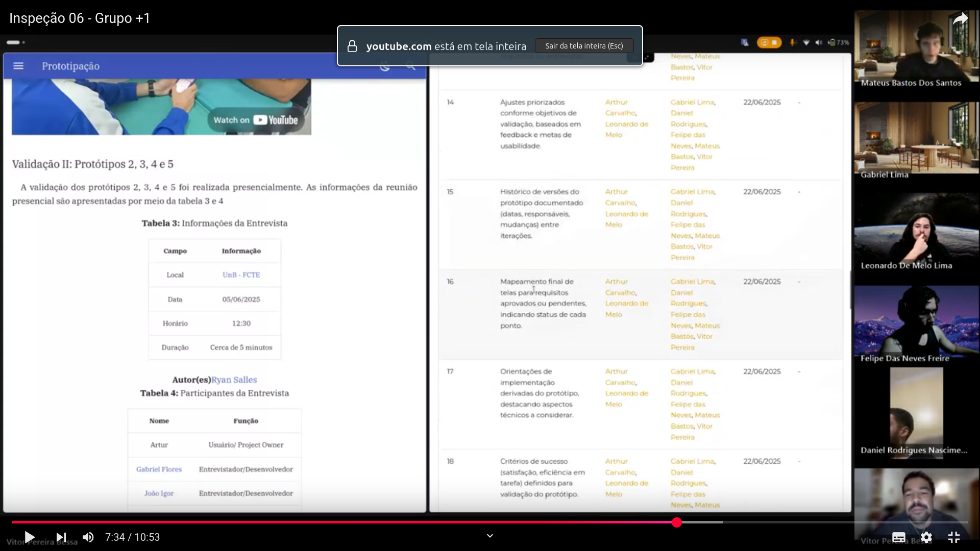Click 'Usuário/ Project Owner' cell

click(x=246, y=444)
